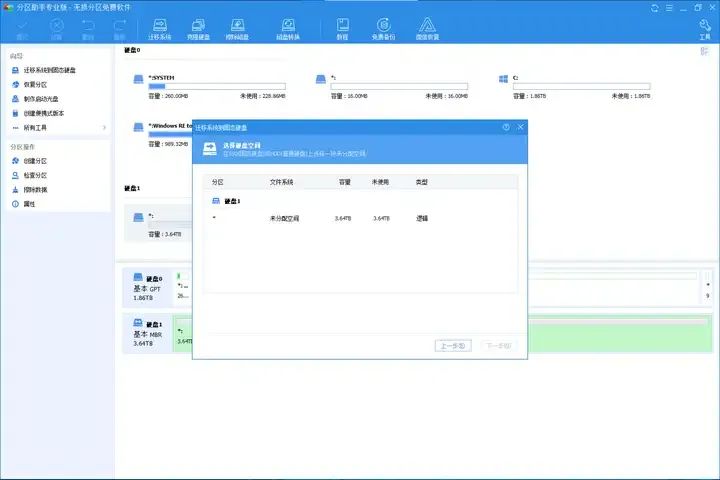720x480 pixels.
Task: Select the 硬盘1 partition drive icon in main list
Action: click(138, 217)
